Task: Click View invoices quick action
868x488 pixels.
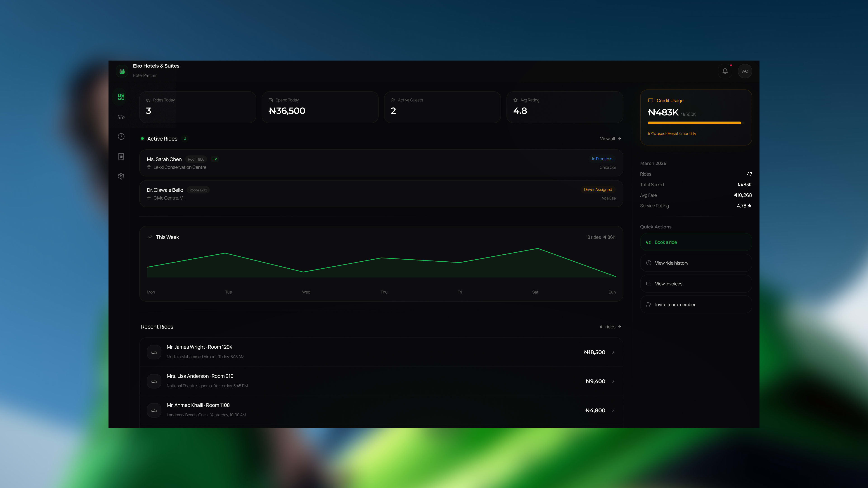Action: (x=696, y=284)
